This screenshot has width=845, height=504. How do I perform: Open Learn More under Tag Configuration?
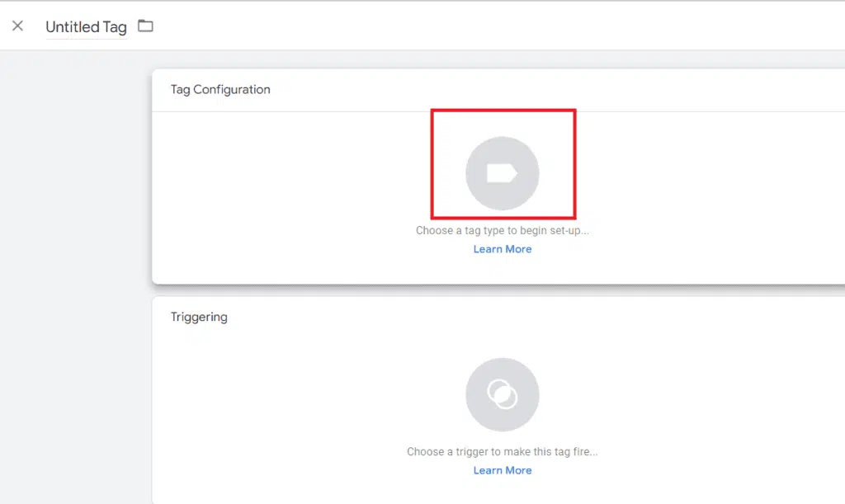502,249
